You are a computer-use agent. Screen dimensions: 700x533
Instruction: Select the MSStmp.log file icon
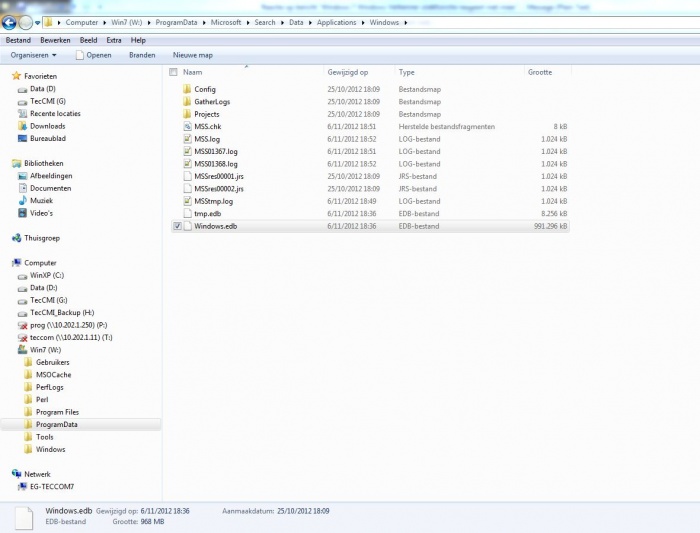[x=188, y=201]
